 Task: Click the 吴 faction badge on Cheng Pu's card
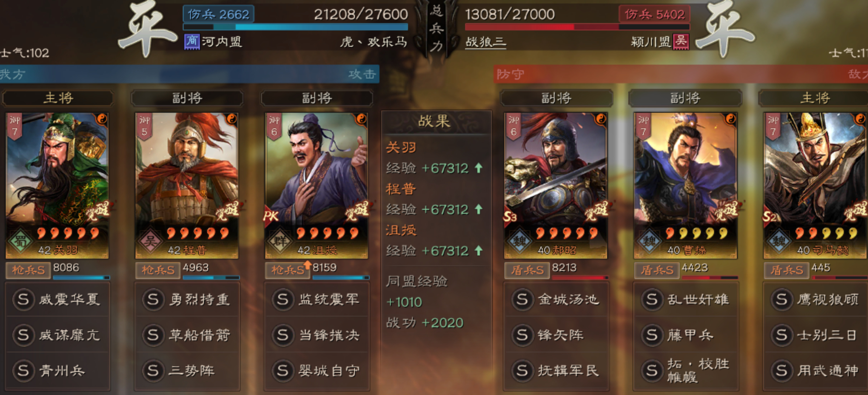coord(151,241)
